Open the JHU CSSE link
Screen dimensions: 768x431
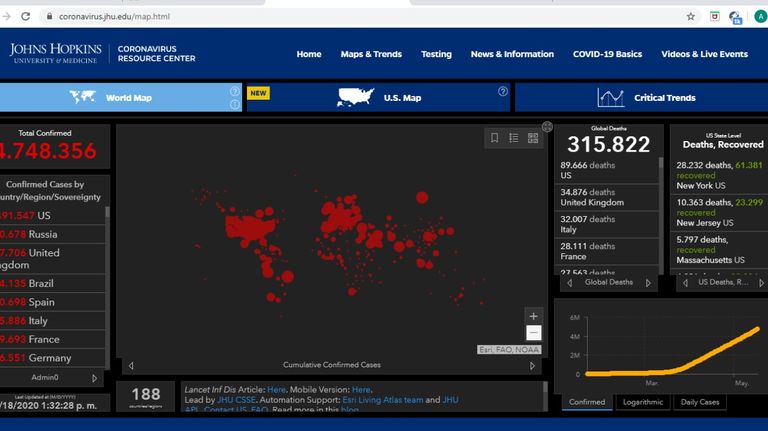(236, 400)
